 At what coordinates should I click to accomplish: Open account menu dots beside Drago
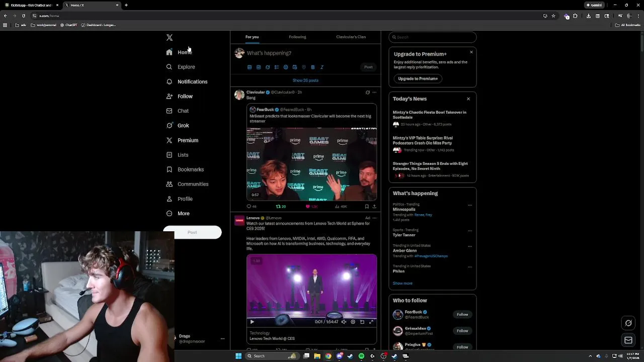(x=222, y=339)
